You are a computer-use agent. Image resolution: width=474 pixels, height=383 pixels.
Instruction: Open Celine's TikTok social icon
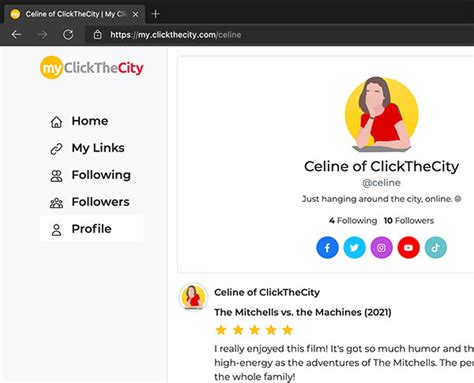(436, 248)
